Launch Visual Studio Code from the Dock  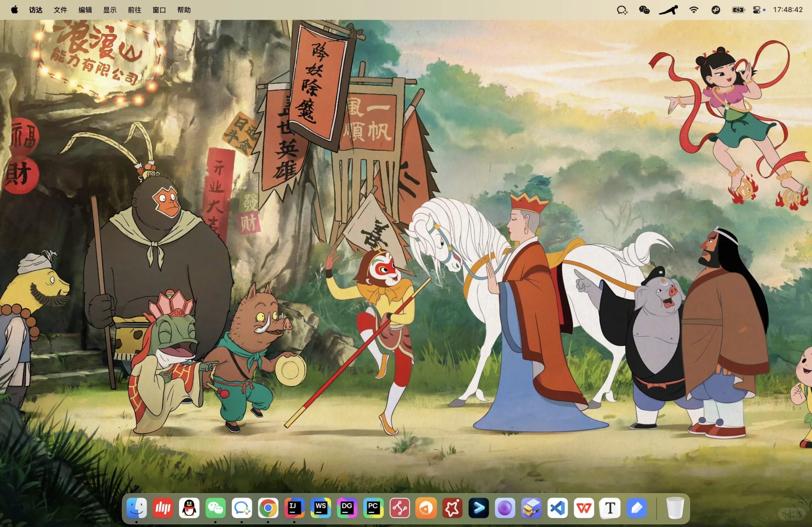(558, 508)
